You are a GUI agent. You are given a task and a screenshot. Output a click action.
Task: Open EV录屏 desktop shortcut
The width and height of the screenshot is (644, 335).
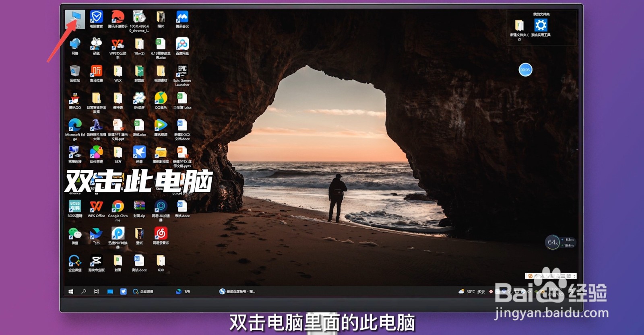[x=139, y=101]
